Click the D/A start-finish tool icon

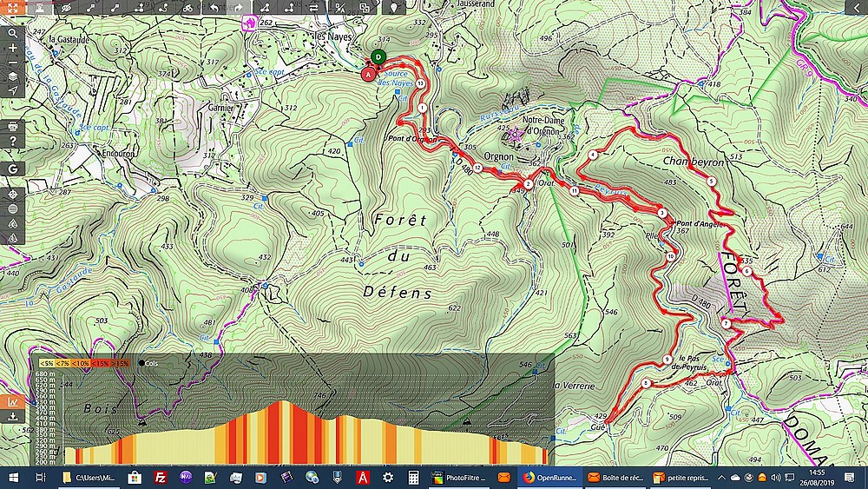click(x=339, y=7)
